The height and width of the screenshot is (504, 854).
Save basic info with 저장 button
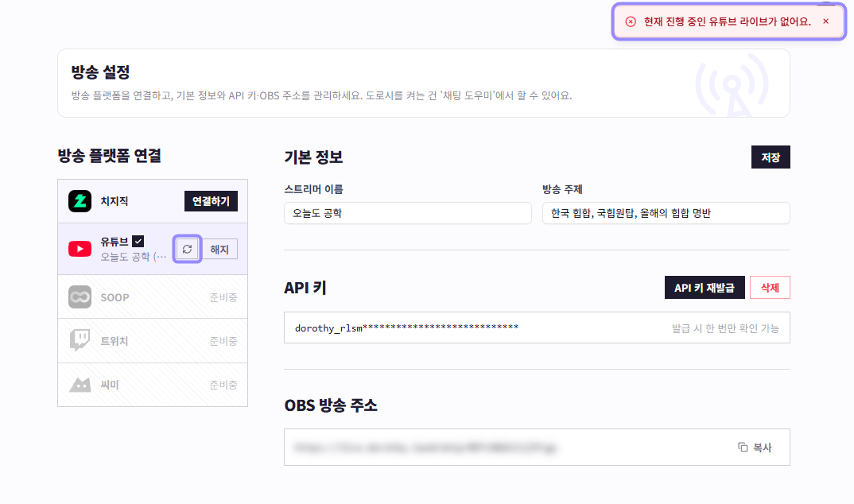[771, 157]
